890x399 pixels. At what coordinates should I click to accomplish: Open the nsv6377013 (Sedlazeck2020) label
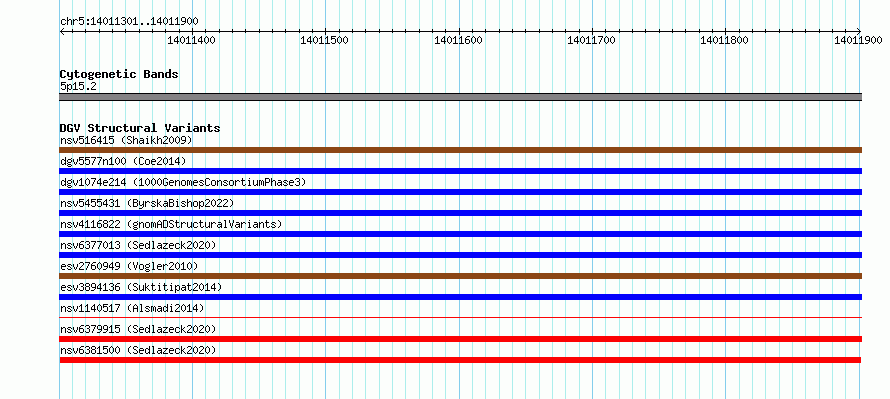[138, 245]
